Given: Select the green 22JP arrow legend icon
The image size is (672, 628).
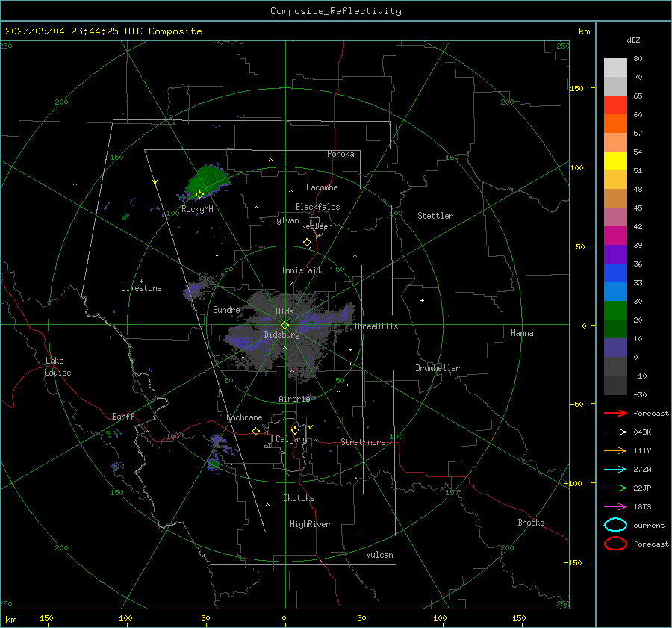Looking at the screenshot, I should coord(615,488).
